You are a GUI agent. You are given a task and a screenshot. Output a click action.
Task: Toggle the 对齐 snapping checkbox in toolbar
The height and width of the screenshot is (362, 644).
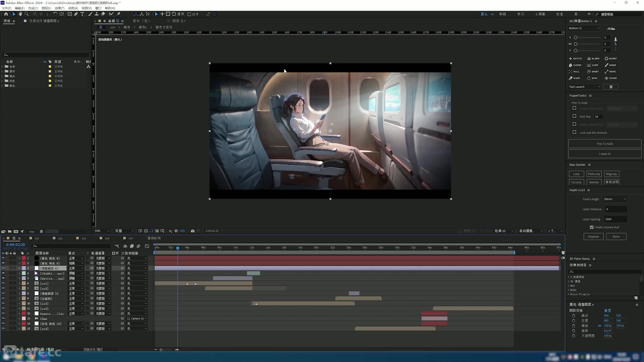point(189,14)
